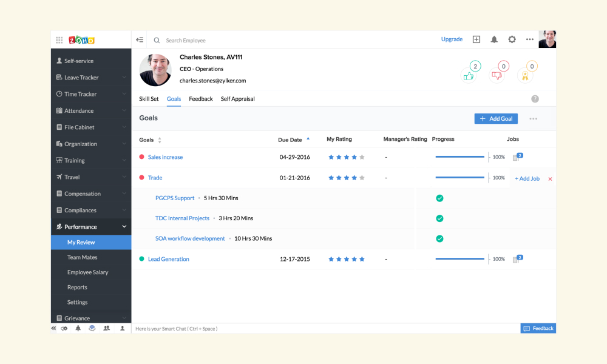Viewport: 607px width, 364px height.
Task: Select My Review in sidebar
Action: tap(91, 242)
